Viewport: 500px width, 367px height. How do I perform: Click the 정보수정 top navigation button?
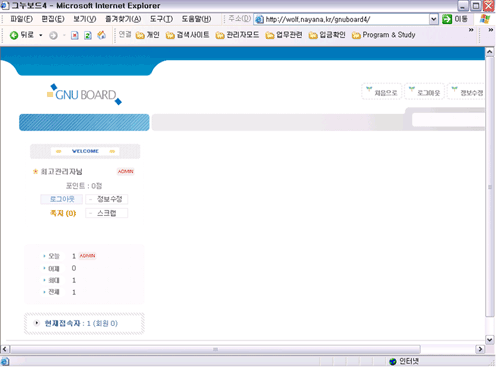(466, 92)
